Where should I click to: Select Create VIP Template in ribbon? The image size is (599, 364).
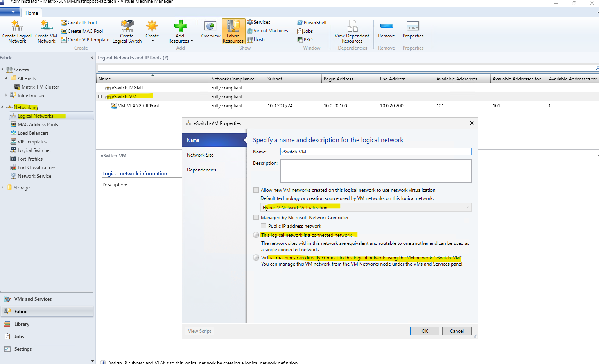tap(85, 40)
